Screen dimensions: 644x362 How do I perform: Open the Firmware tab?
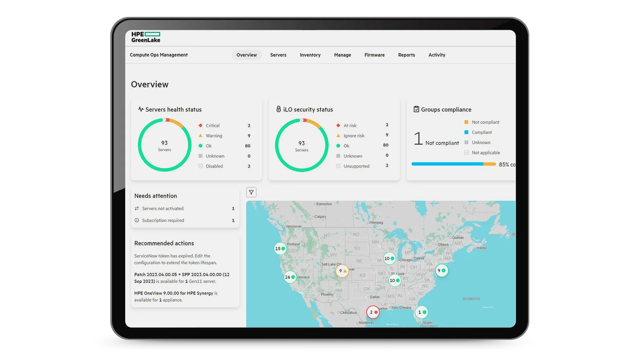(374, 55)
